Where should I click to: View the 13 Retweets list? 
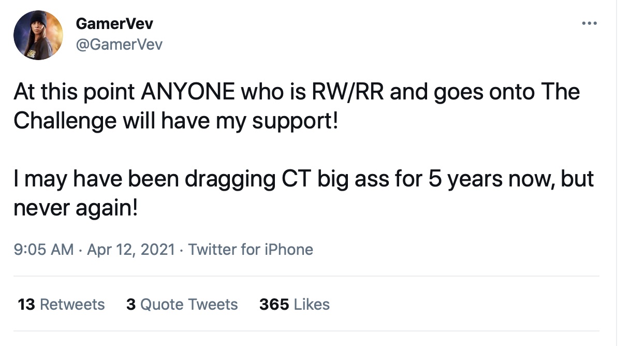click(61, 304)
